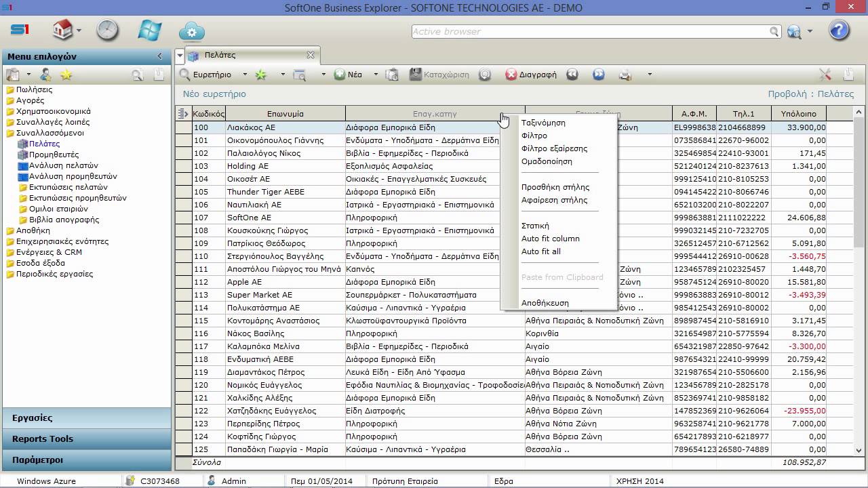Click the Νέα new record button

click(x=348, y=75)
